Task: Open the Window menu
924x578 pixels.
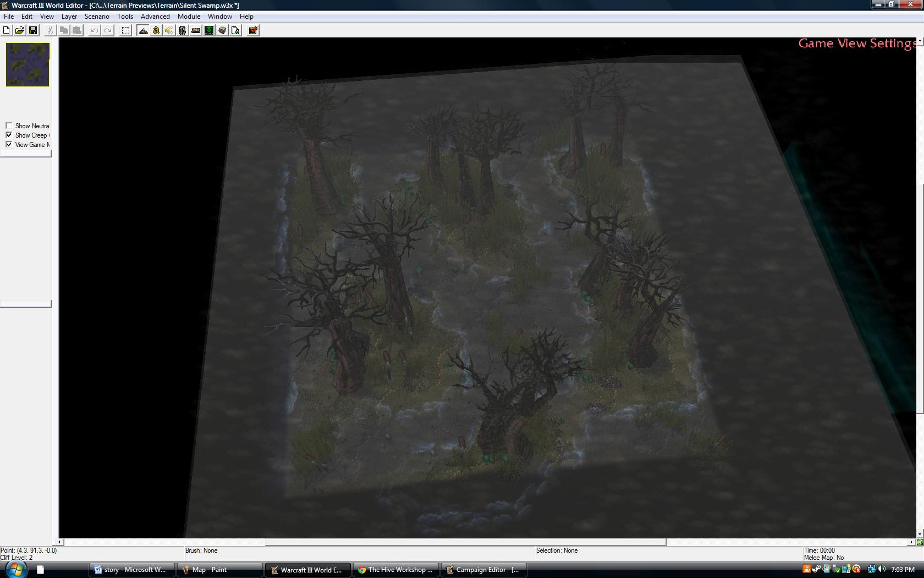Action: point(219,17)
